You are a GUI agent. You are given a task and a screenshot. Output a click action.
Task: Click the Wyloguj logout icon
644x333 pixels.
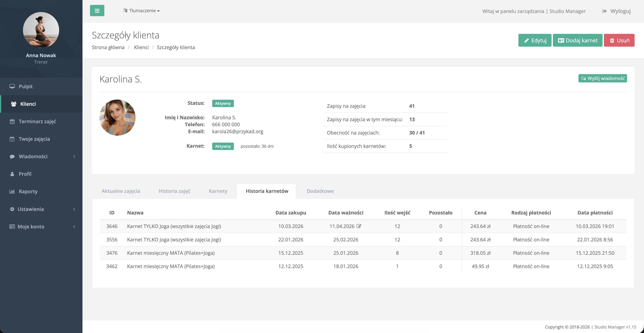tap(604, 11)
